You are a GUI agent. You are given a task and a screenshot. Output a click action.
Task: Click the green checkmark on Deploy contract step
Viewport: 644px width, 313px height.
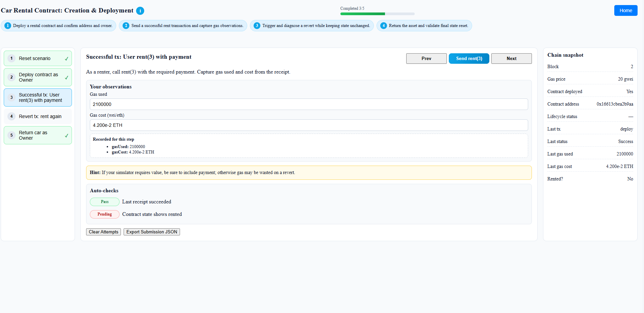point(67,78)
